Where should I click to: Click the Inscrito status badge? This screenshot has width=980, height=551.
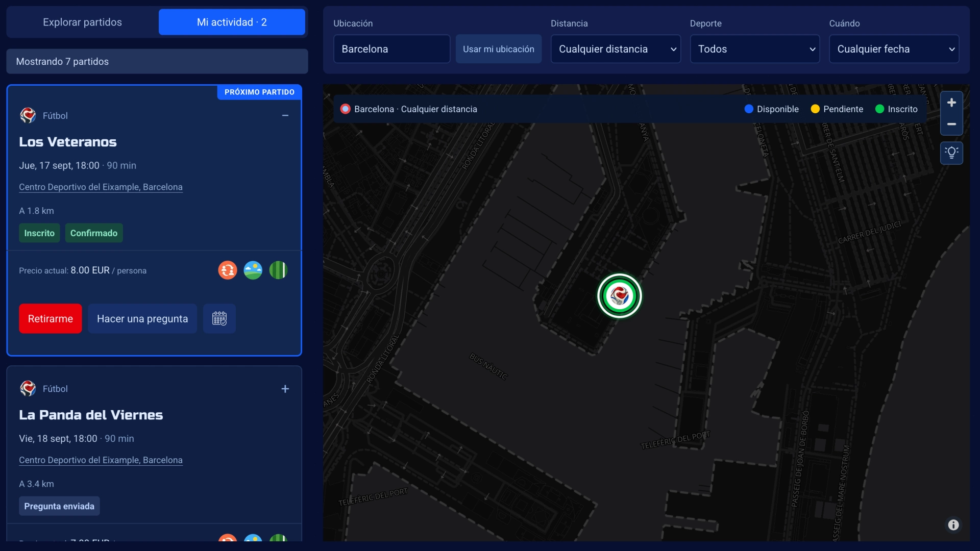tap(39, 233)
